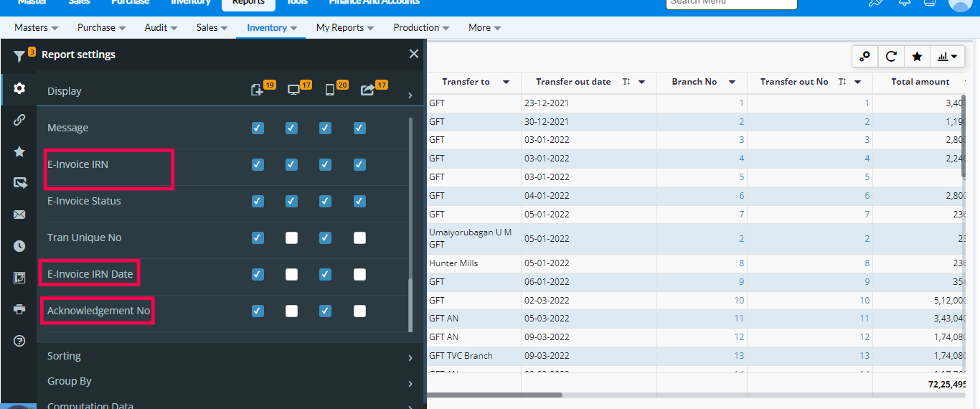980x409 pixels.
Task: Check export checkbox in Tran Unique No row
Action: click(x=359, y=238)
